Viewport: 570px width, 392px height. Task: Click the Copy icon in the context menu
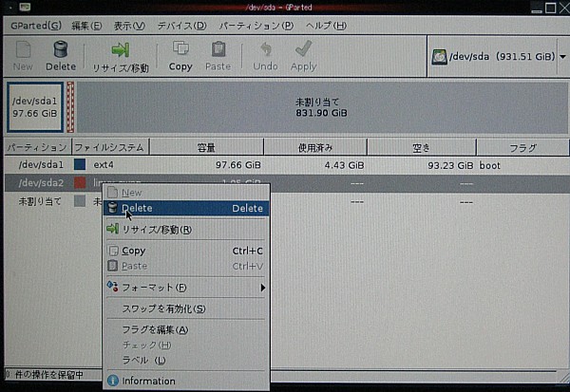click(x=113, y=251)
